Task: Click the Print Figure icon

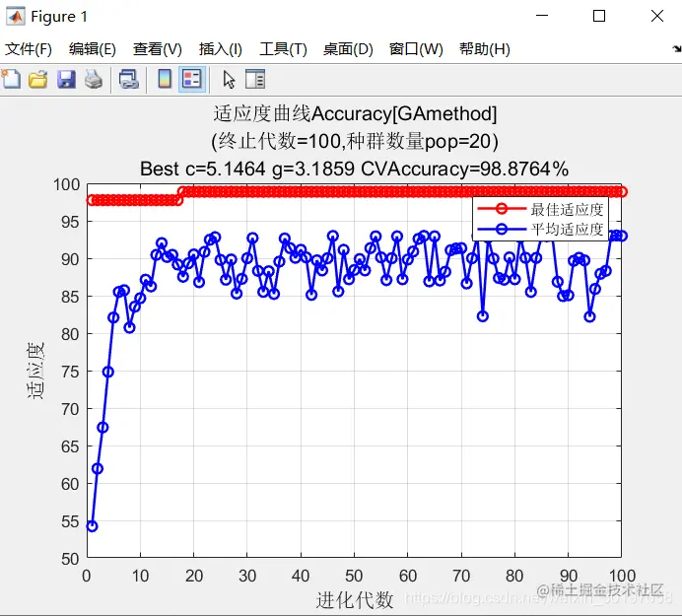Action: [x=93, y=80]
